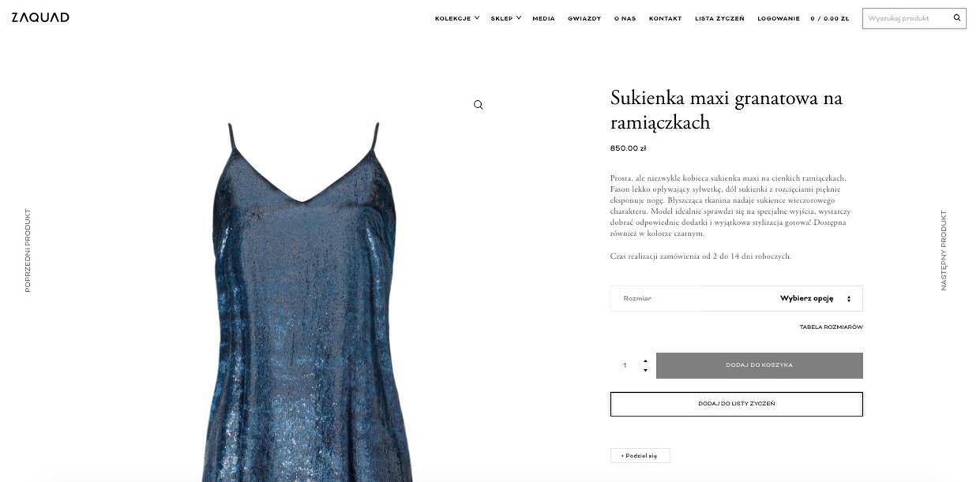Image resolution: width=980 pixels, height=482 pixels.
Task: Open Lista życzeń in header
Action: [719, 18]
